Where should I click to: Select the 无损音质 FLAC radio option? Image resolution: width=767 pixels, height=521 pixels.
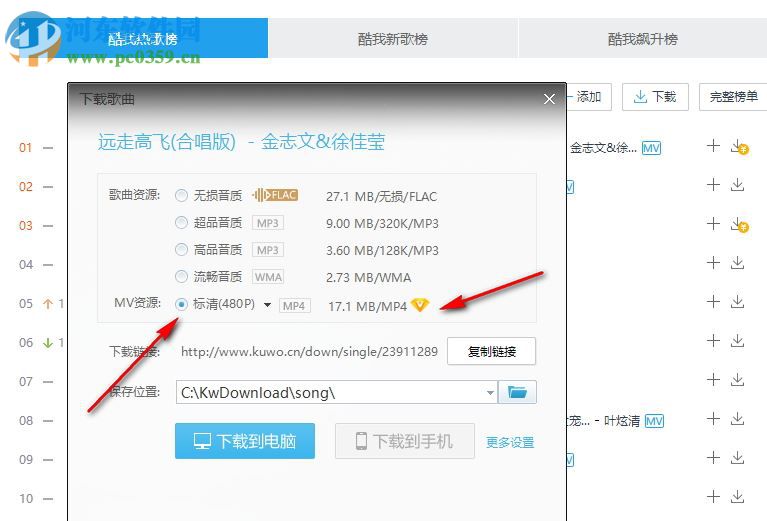click(x=181, y=196)
